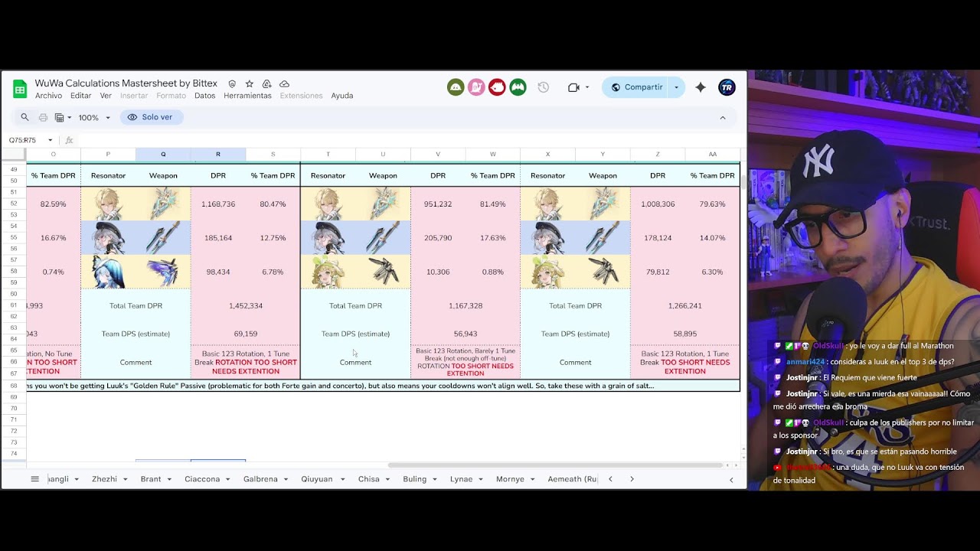This screenshot has width=980, height=551.
Task: Open the filter views table icon
Action: click(x=59, y=117)
